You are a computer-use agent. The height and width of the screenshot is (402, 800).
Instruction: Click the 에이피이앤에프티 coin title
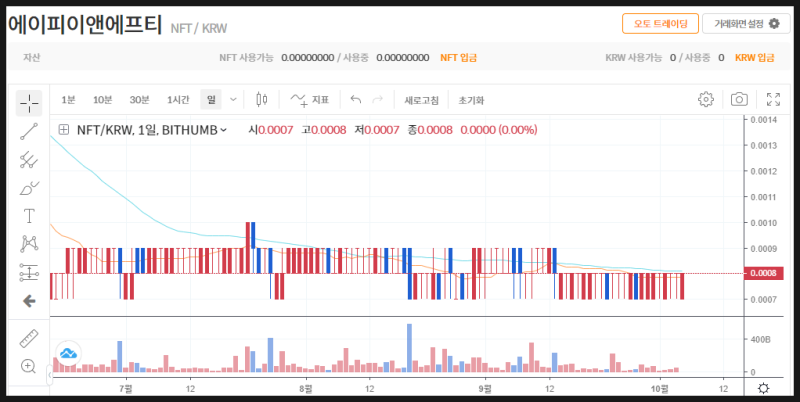pyautogui.click(x=85, y=24)
